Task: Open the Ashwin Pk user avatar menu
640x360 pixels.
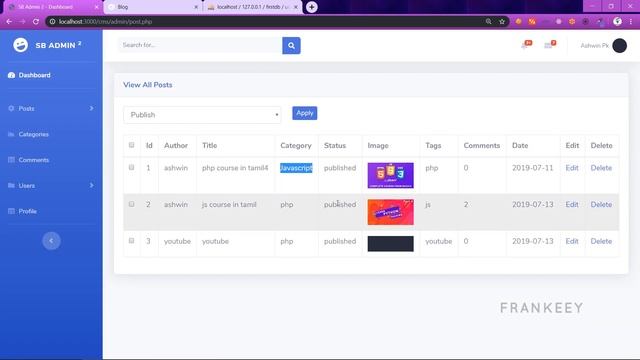Action: pos(620,46)
